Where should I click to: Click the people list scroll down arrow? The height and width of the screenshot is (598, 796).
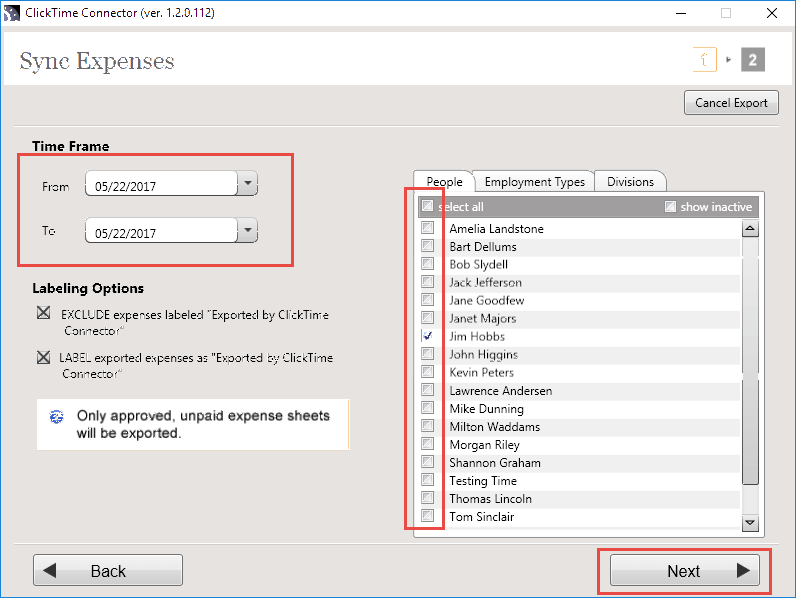(750, 522)
